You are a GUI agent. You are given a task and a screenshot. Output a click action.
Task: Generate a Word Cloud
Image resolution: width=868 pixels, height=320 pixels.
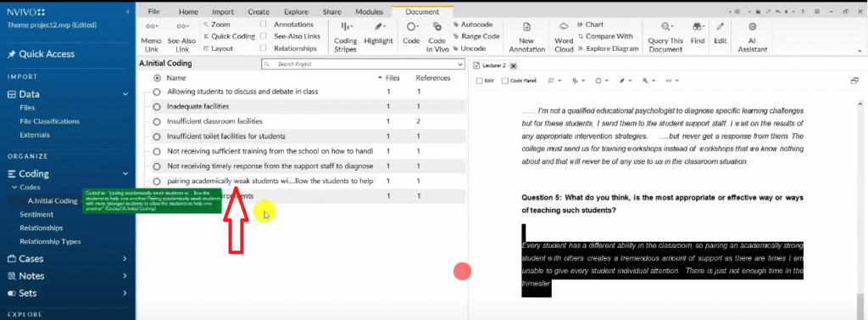pyautogui.click(x=564, y=37)
